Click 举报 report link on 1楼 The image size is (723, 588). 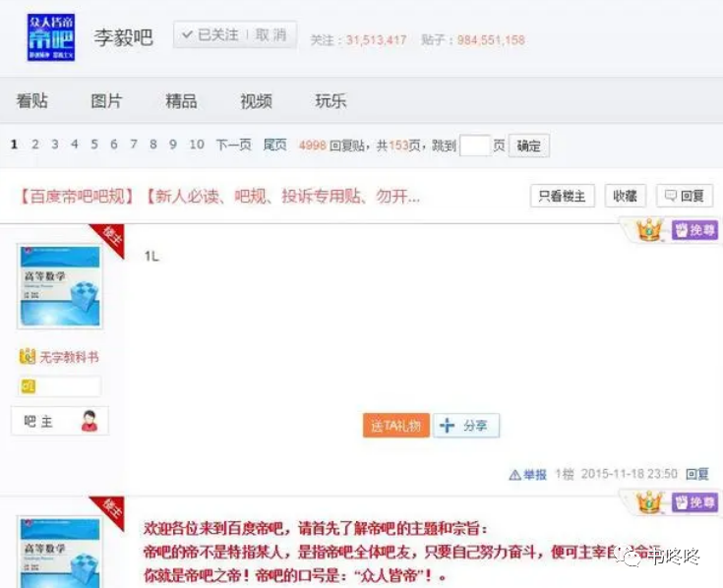[528, 474]
